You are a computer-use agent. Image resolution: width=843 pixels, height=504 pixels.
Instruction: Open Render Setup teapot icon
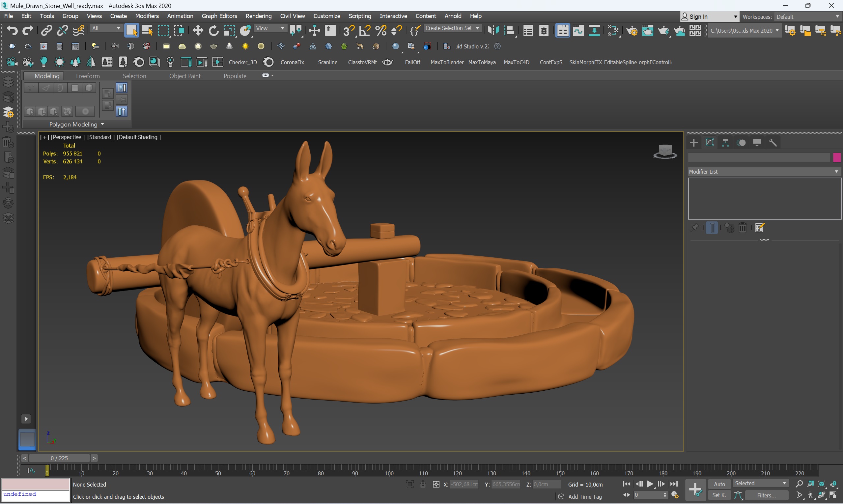click(x=632, y=31)
